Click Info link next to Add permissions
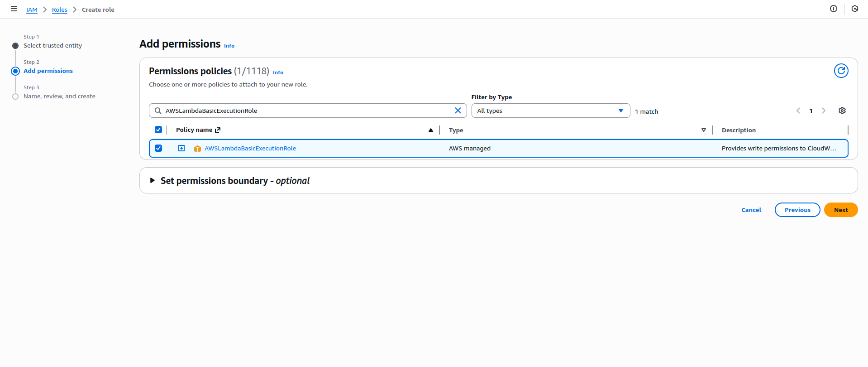The width and height of the screenshot is (868, 367). 229,46
